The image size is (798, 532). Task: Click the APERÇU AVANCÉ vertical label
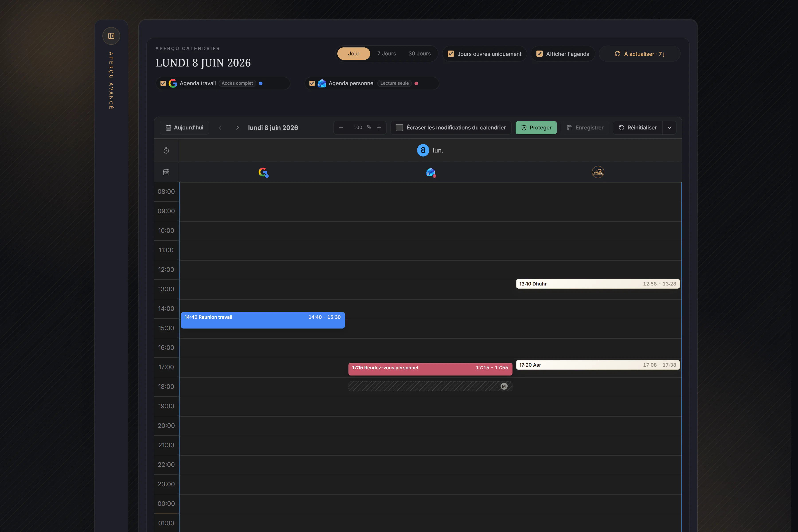[x=111, y=80]
